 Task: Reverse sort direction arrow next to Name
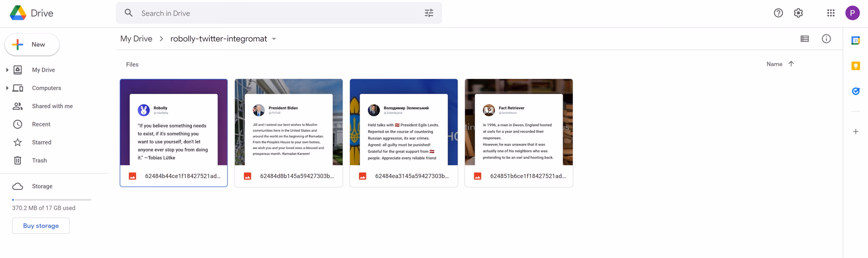791,64
